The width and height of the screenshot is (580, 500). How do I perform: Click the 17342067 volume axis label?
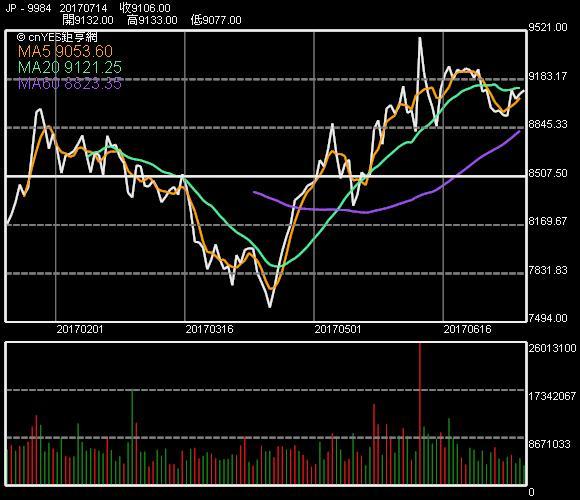552,396
